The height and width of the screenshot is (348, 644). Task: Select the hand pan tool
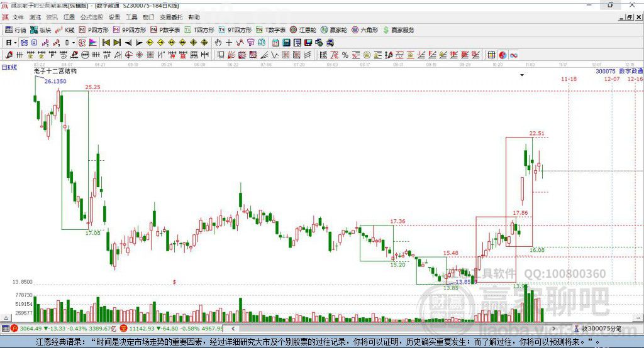click(218, 43)
